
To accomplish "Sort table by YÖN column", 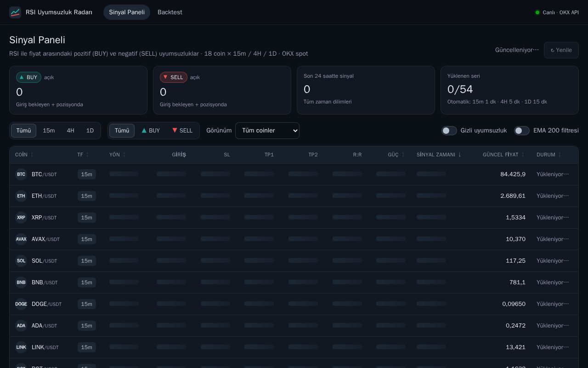I will coord(118,155).
